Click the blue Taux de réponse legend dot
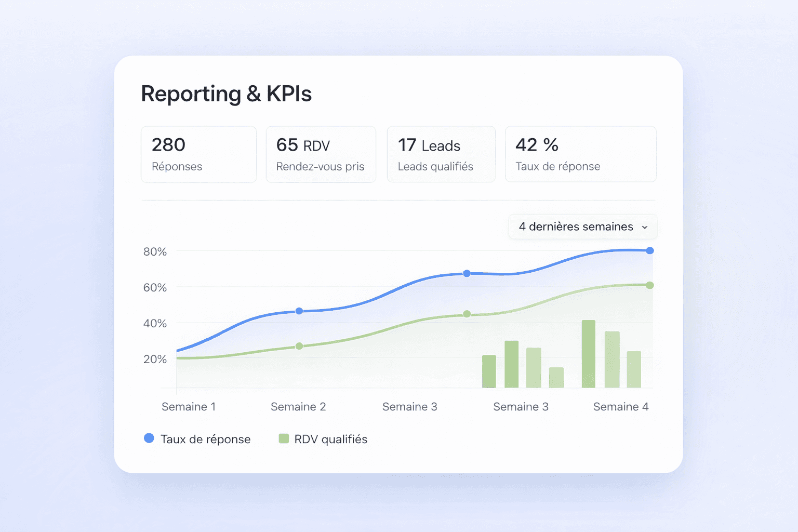798x532 pixels. [149, 438]
